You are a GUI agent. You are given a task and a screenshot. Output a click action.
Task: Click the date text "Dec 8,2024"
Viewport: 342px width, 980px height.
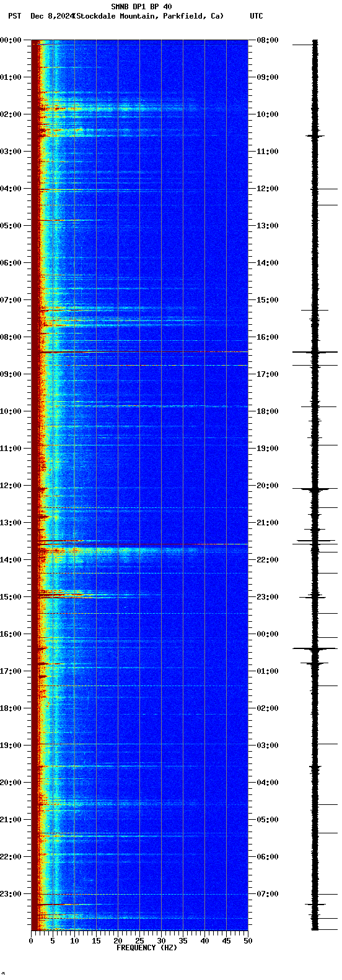pos(51,16)
